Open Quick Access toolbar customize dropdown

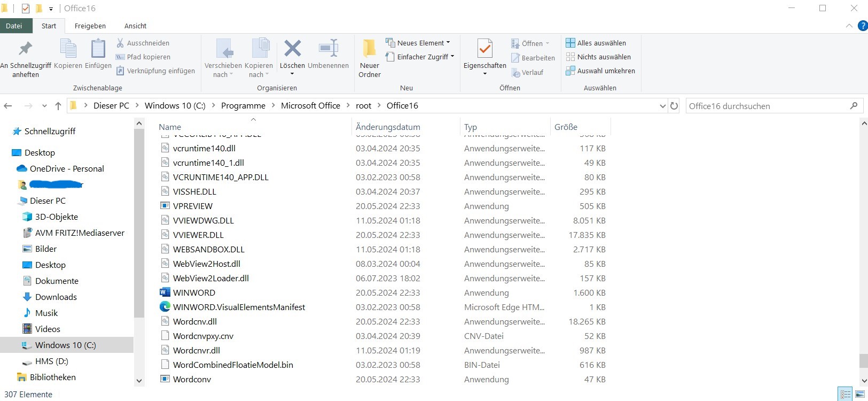[51, 9]
